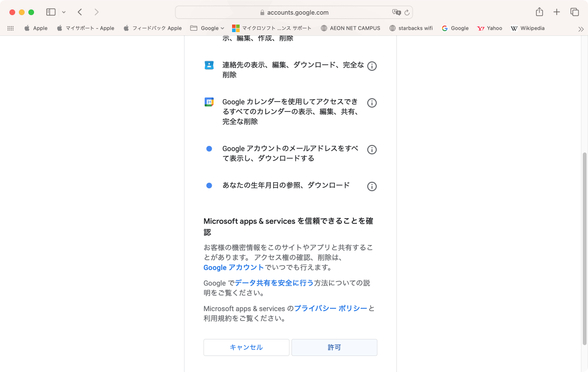This screenshot has width=588, height=372.
Task: Click the blue dot beside 生年月日 permission
Action: point(209,186)
